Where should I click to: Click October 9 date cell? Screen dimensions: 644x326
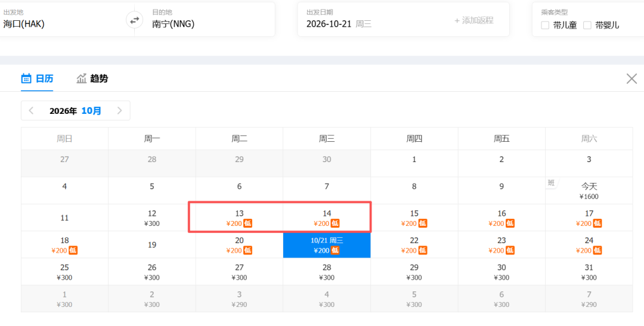[501, 191]
